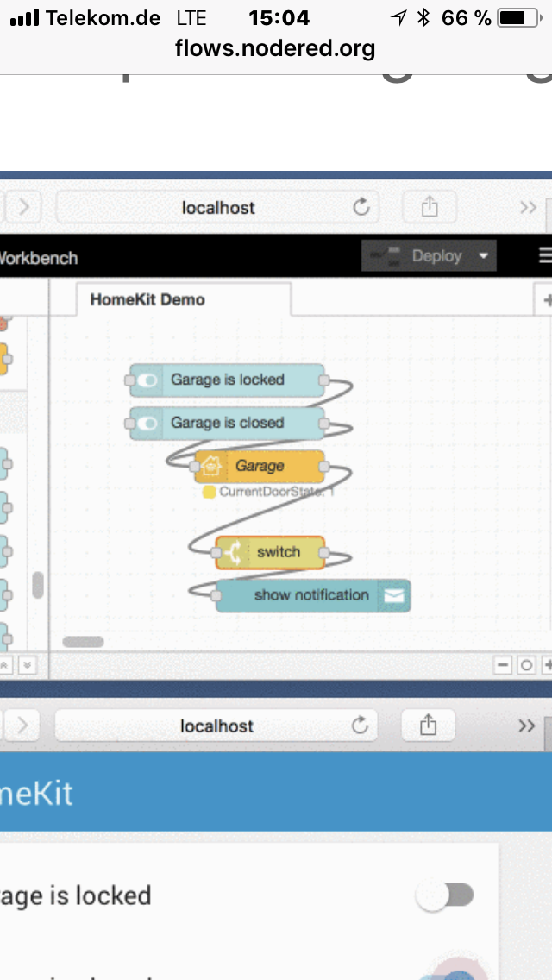
Task: Select the HomeKit Demo flow tab
Action: (x=147, y=300)
